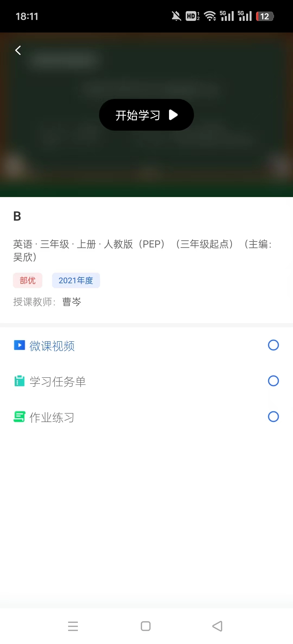Image resolution: width=293 pixels, height=644 pixels.
Task: Tap the muted notification bell status icon
Action: pyautogui.click(x=176, y=16)
